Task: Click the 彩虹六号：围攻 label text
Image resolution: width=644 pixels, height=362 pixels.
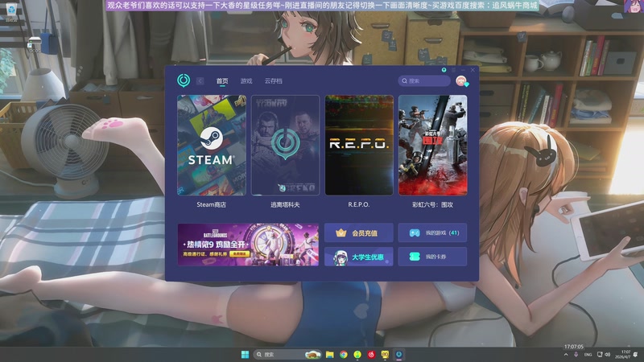Action: 432,204
